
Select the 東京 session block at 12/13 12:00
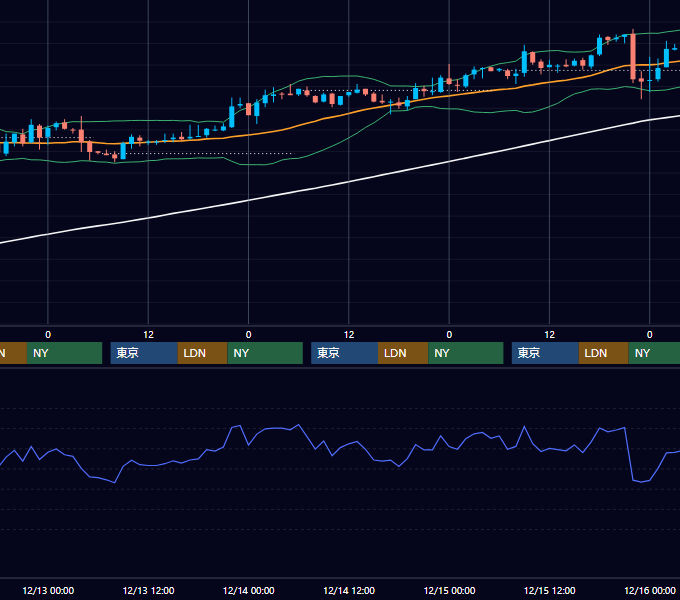(144, 353)
